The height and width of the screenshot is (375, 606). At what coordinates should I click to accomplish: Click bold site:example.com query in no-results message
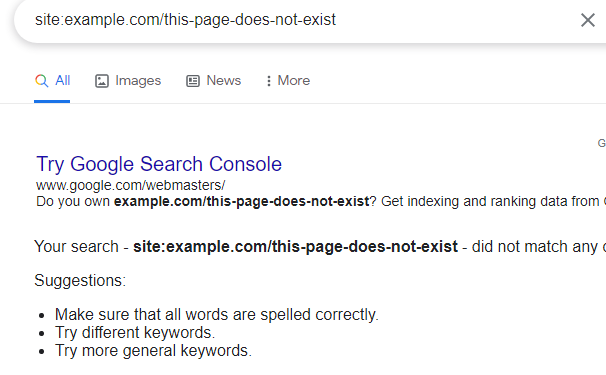pos(295,247)
